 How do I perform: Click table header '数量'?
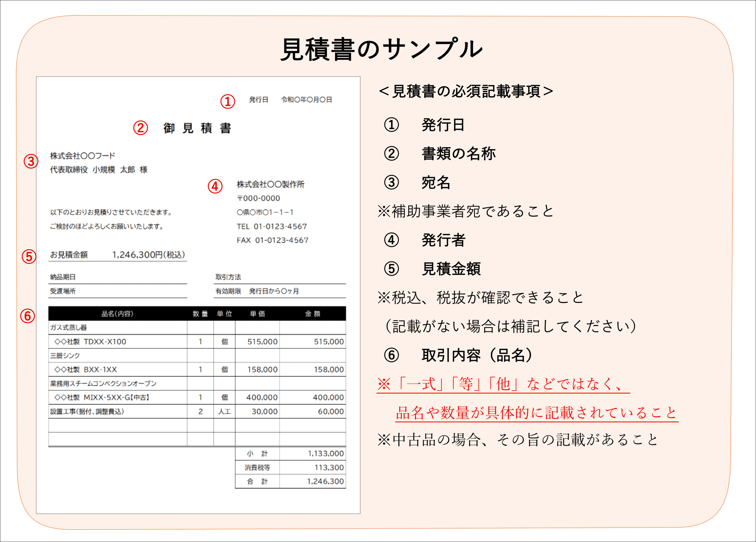click(x=200, y=314)
